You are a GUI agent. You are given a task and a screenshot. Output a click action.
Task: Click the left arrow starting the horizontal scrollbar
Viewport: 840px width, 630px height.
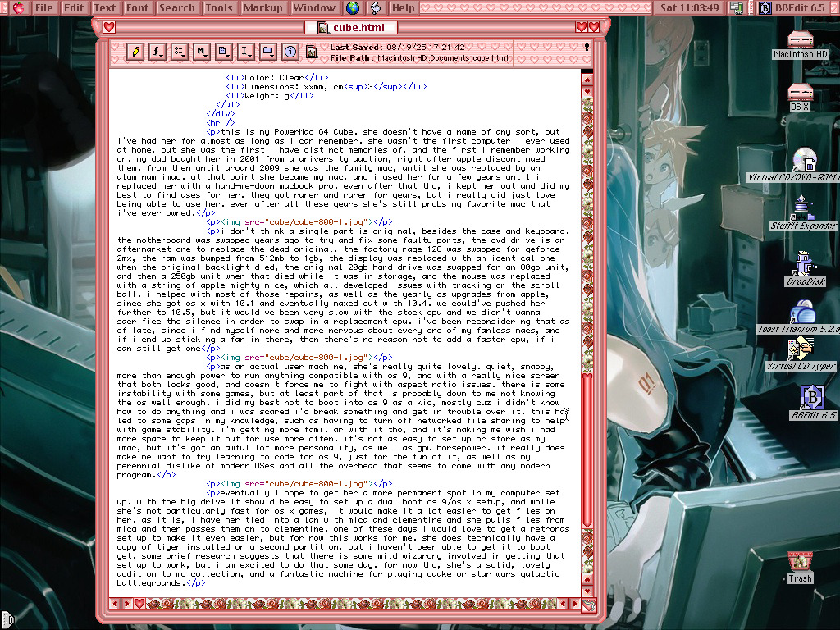tap(115, 604)
